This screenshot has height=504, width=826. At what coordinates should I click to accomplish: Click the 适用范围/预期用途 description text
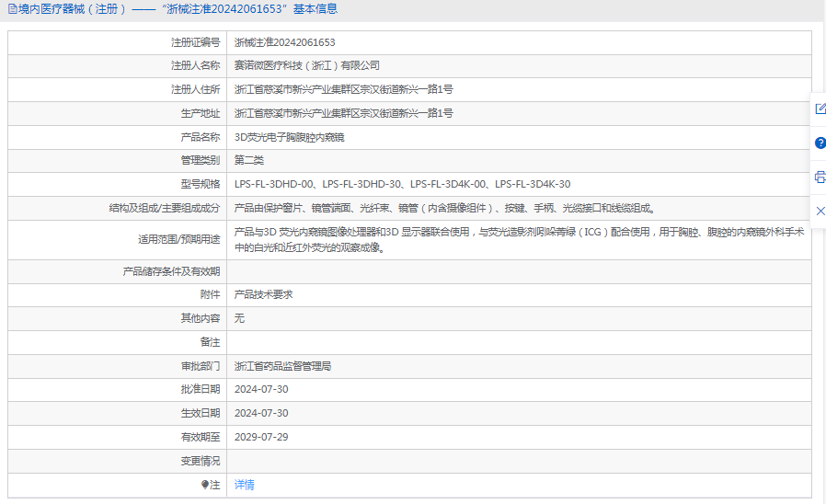tap(520, 240)
